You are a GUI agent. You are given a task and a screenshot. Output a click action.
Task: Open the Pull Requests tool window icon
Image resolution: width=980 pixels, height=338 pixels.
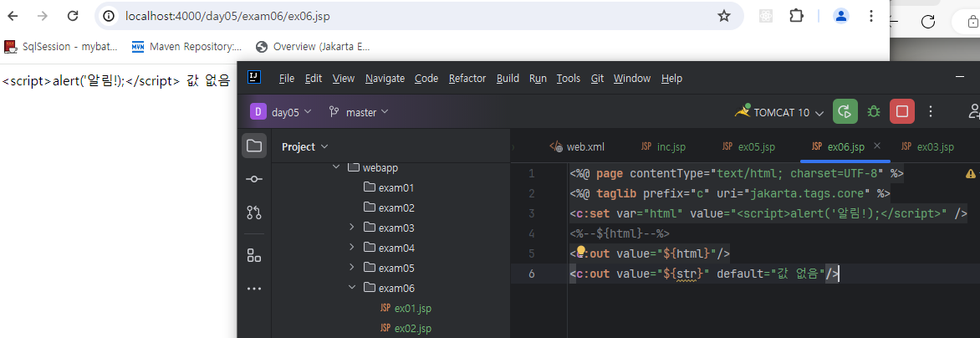253,213
